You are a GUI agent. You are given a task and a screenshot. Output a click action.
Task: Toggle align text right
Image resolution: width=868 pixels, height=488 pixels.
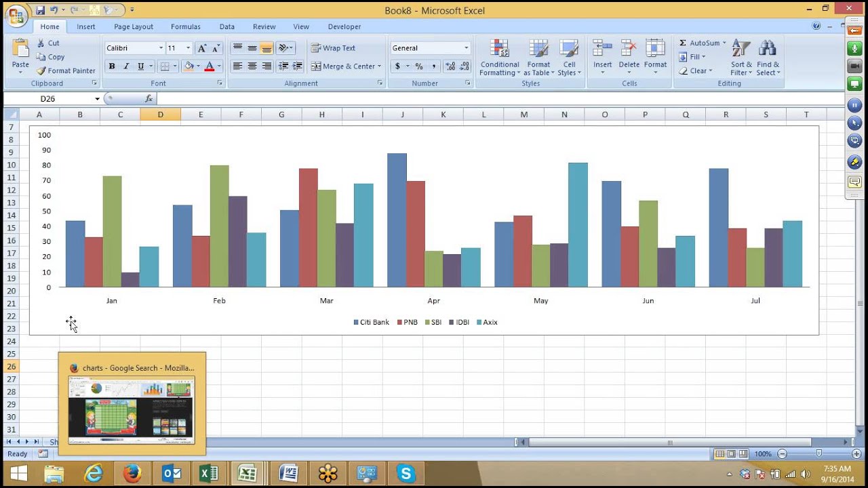(x=267, y=66)
